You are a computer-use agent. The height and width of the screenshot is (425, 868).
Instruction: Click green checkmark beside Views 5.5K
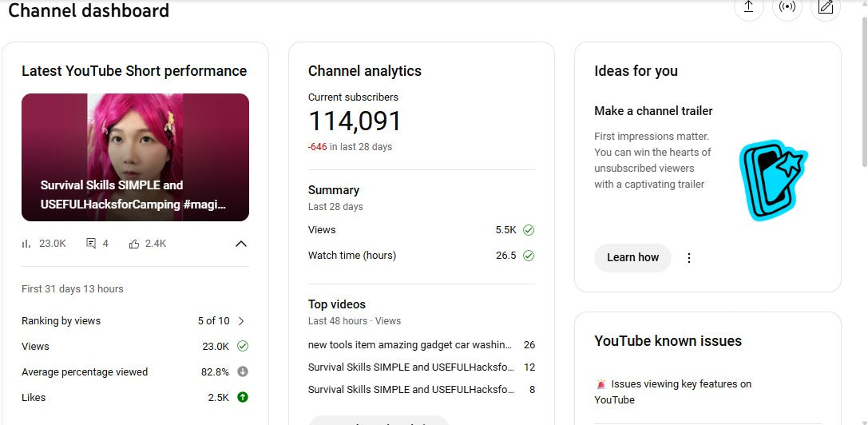[529, 230]
